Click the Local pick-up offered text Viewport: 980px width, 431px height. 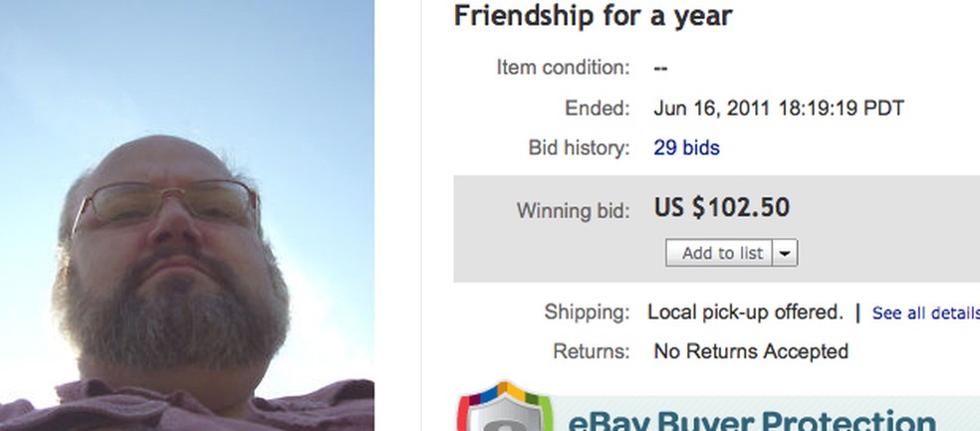(x=745, y=312)
